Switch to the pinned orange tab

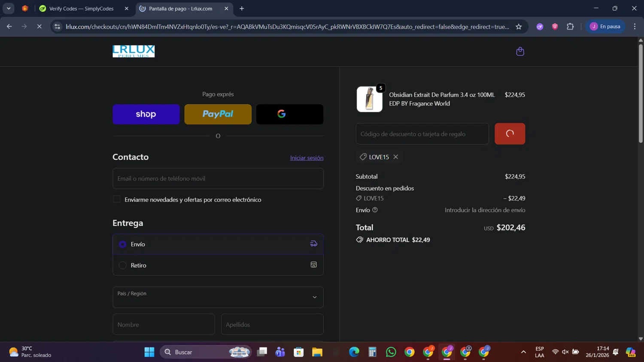pyautogui.click(x=25, y=9)
